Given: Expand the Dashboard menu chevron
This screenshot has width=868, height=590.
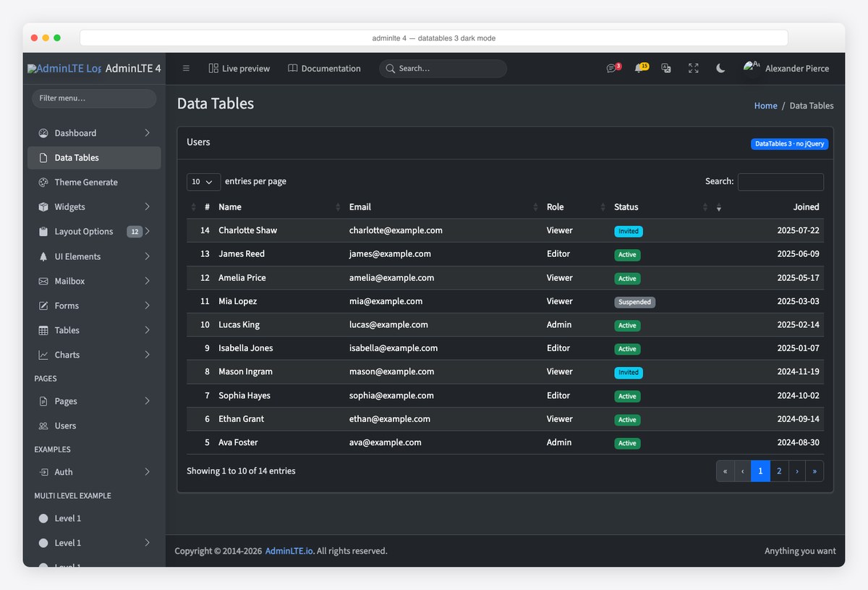Looking at the screenshot, I should tap(147, 133).
